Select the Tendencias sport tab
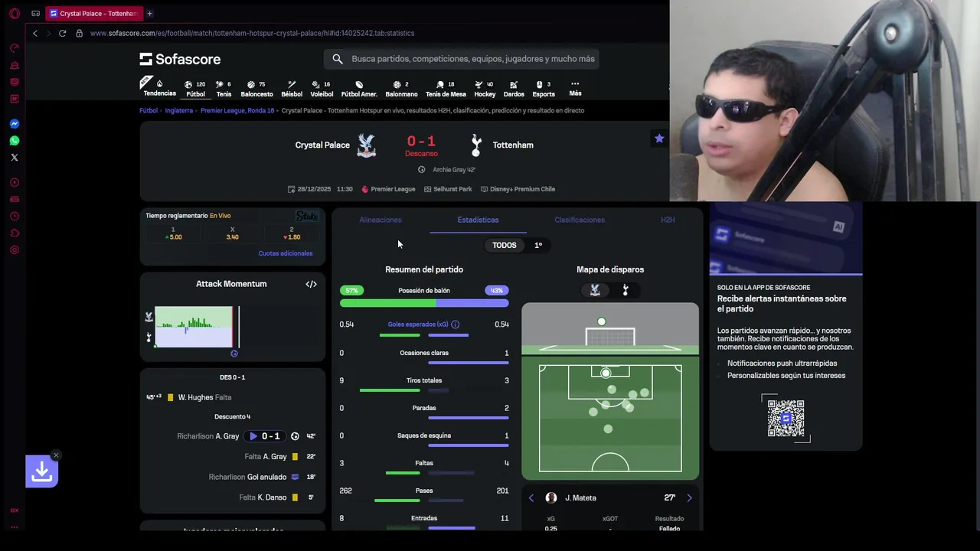Viewport: 980px width, 551px height. 159,89
